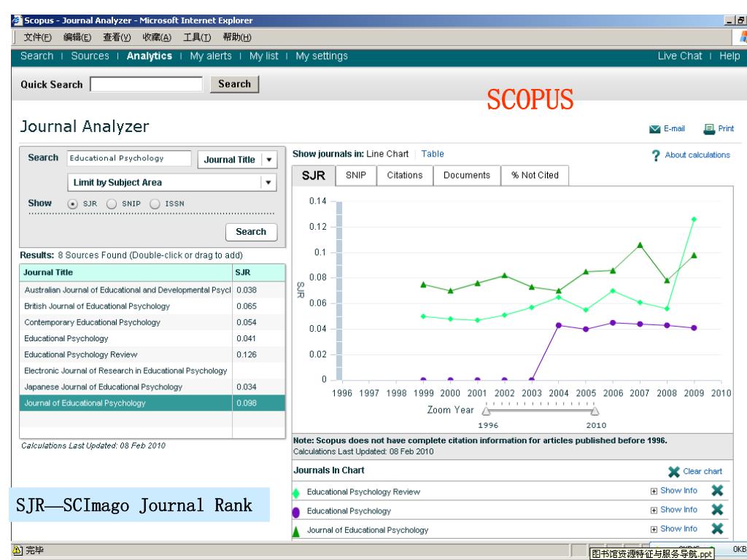
Task: Go to the Sources navigation link
Action: point(90,56)
